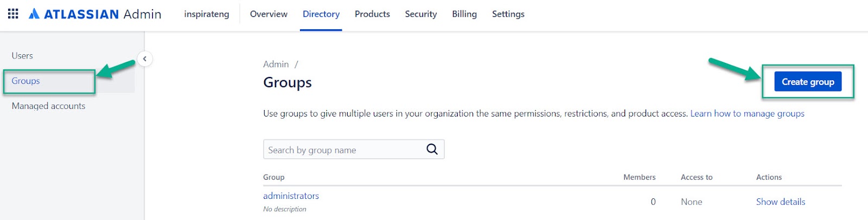Collapse the sidebar with the chevron button
868x220 pixels.
click(145, 59)
